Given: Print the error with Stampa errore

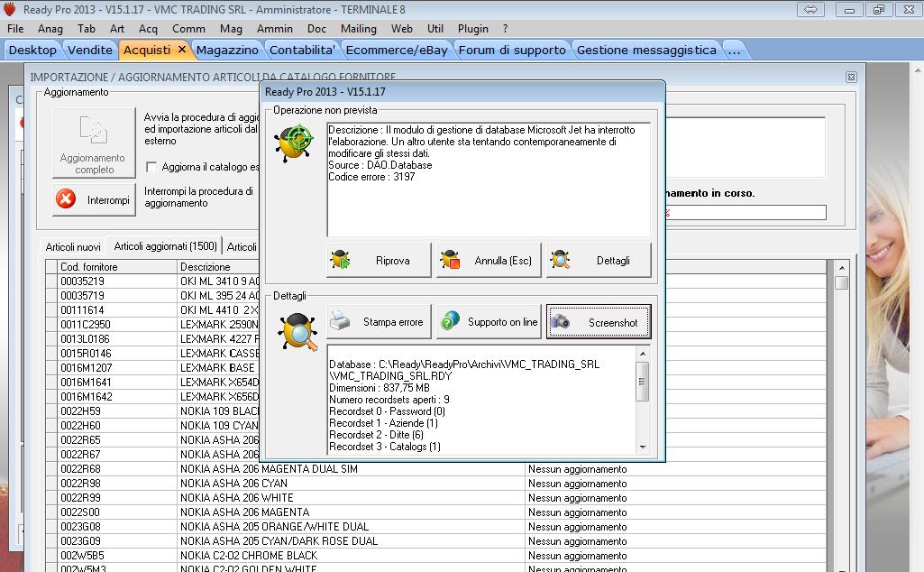Looking at the screenshot, I should 379,321.
